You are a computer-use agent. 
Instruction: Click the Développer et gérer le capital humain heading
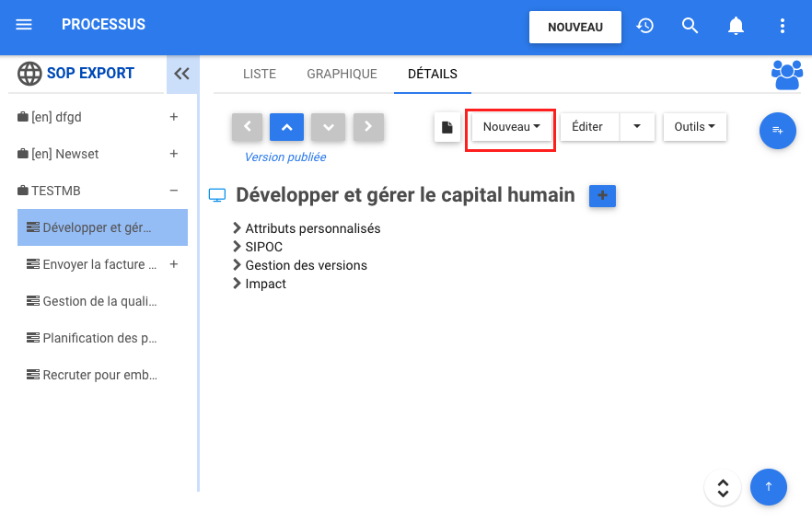click(405, 195)
